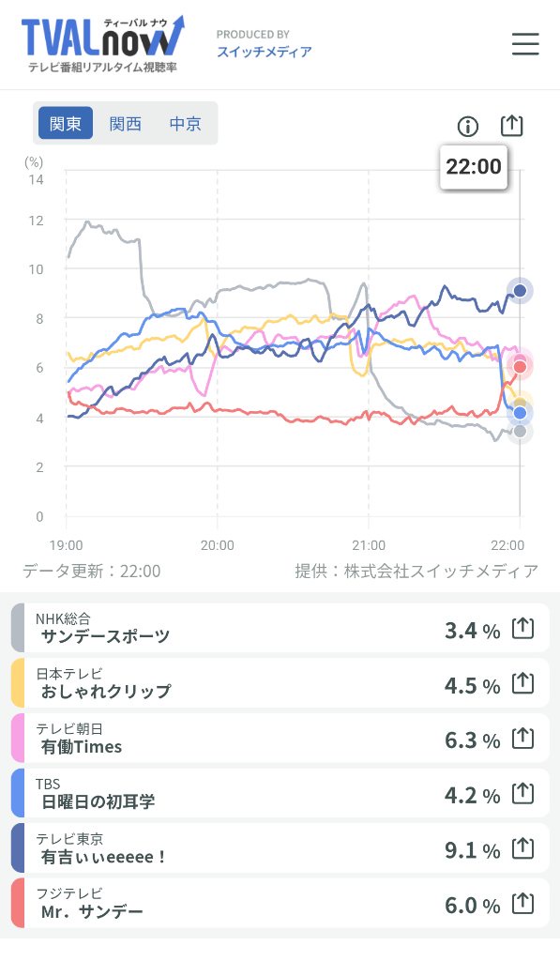The width and height of the screenshot is (560, 961).
Task: Switch to the 関西 region tab
Action: tap(125, 123)
